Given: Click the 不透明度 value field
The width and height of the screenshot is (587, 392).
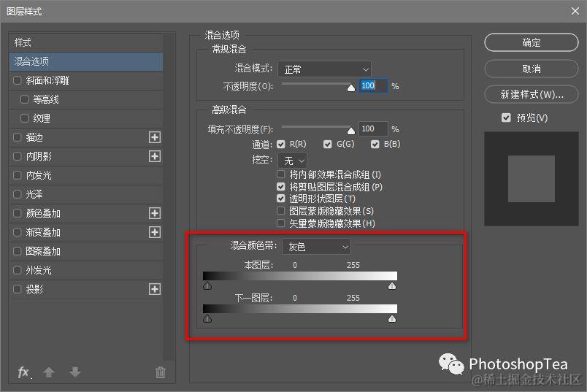Looking at the screenshot, I should click(373, 85).
